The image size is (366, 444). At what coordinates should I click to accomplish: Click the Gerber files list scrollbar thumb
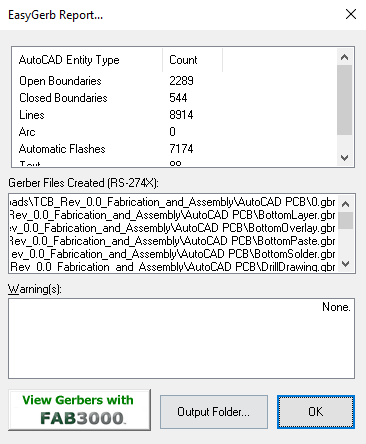click(346, 220)
